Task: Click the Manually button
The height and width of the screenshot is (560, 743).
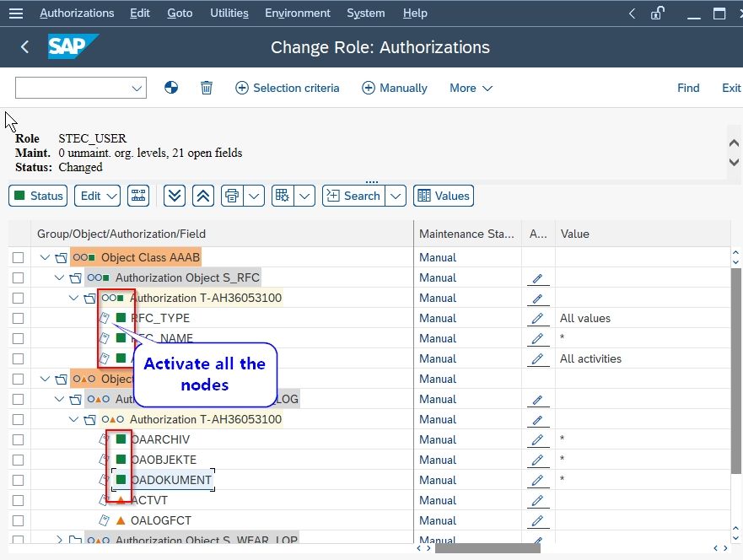Action: click(x=394, y=88)
